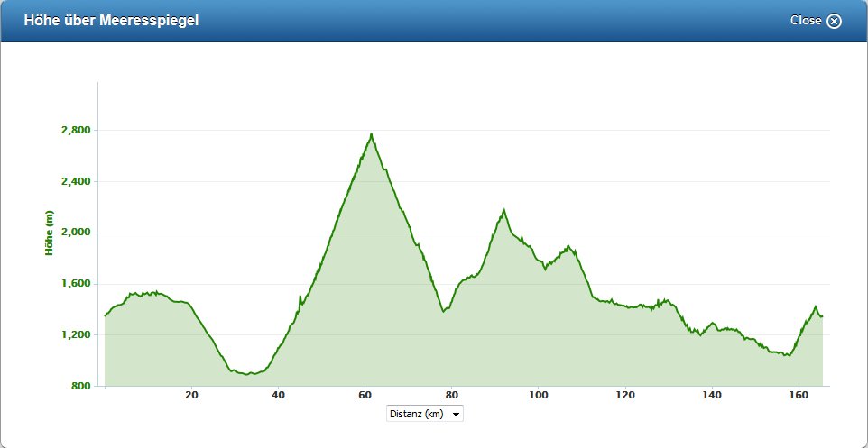Click the start point of the elevation line

(106, 315)
